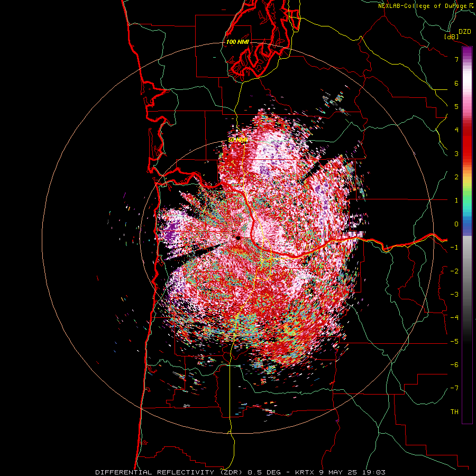Click the TH threshold label on scale
The width and height of the screenshot is (476, 476).
454,412
